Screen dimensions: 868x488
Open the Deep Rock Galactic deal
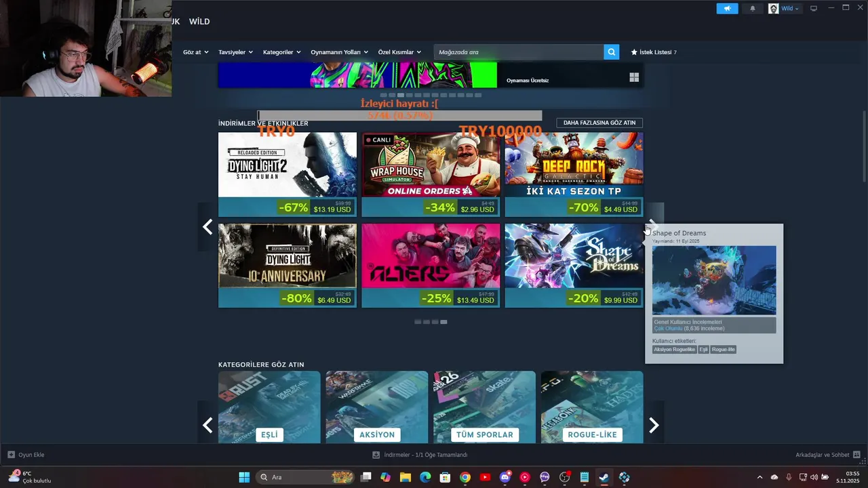coord(574,174)
